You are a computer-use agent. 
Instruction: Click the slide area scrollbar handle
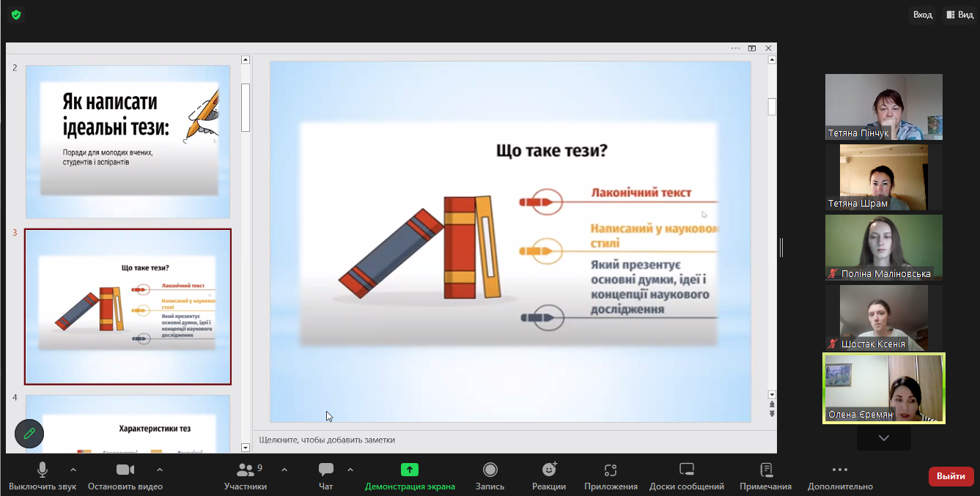point(772,107)
